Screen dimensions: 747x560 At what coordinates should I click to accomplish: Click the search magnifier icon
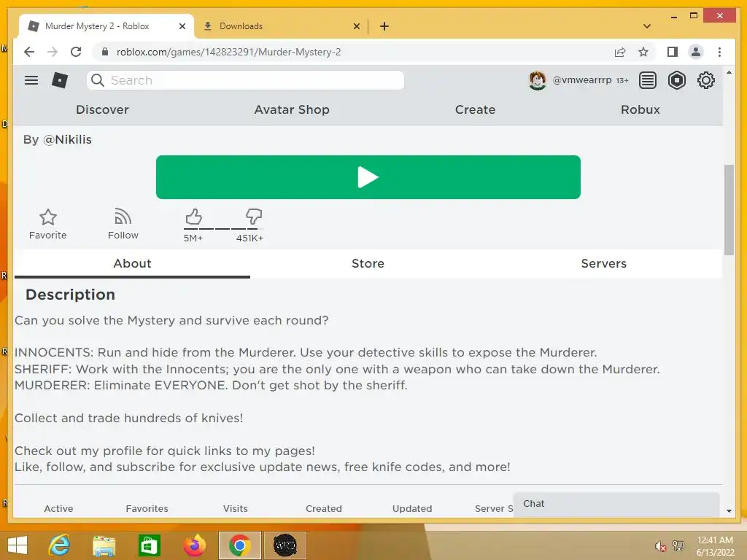coord(98,80)
